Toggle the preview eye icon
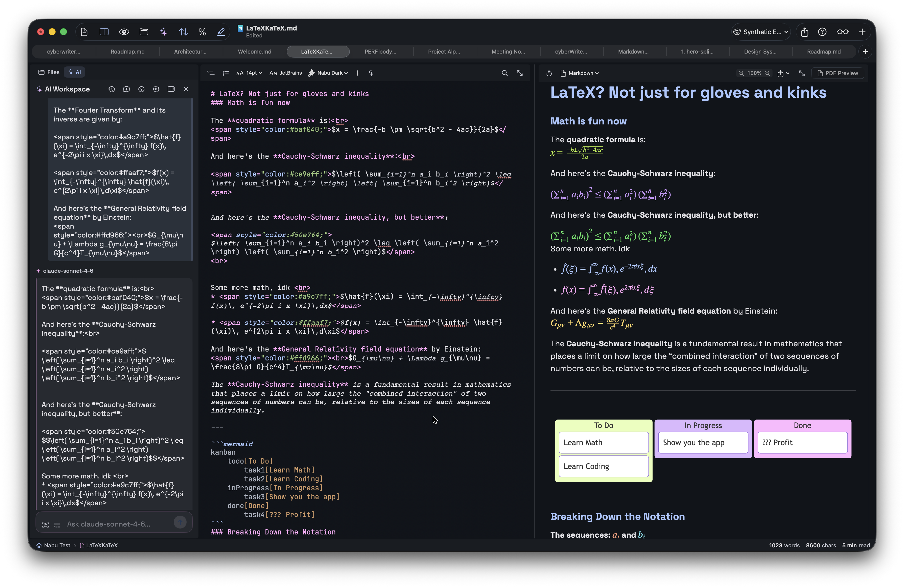Image resolution: width=904 pixels, height=588 pixels. 124,32
